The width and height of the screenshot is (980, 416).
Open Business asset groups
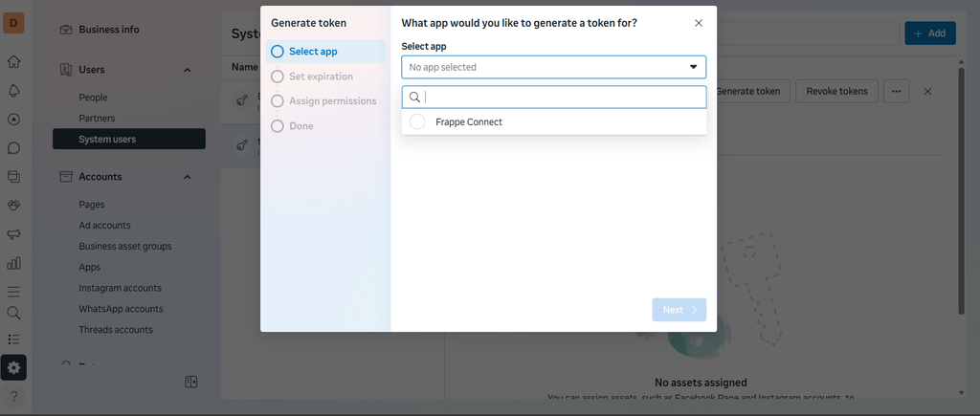[x=125, y=246]
